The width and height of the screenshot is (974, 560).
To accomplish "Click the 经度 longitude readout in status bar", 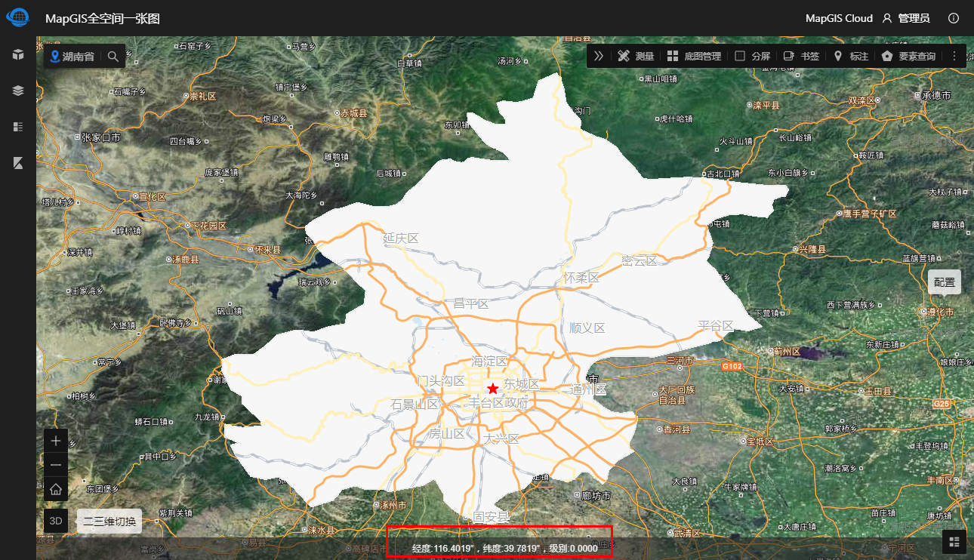I will [444, 548].
